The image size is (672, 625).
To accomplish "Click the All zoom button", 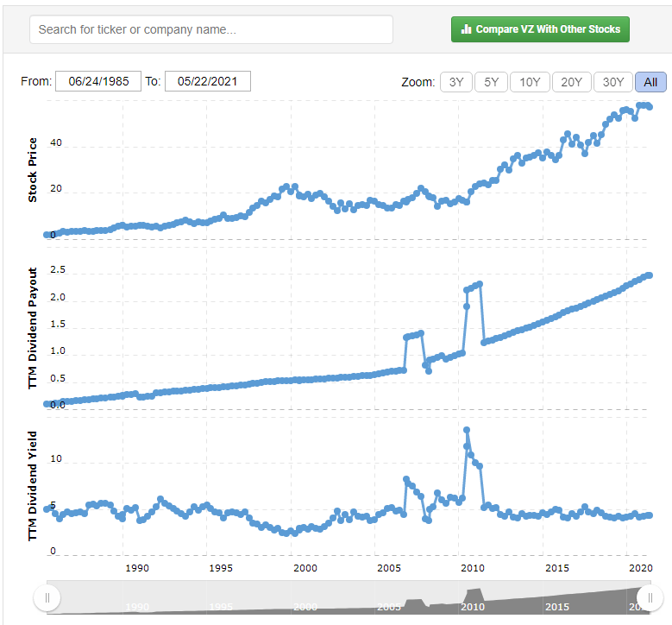I will coord(650,82).
